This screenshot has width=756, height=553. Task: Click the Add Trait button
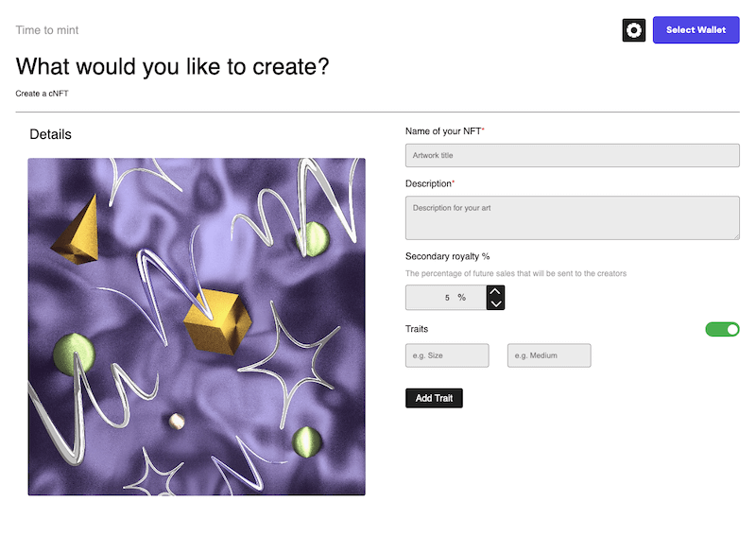(434, 398)
